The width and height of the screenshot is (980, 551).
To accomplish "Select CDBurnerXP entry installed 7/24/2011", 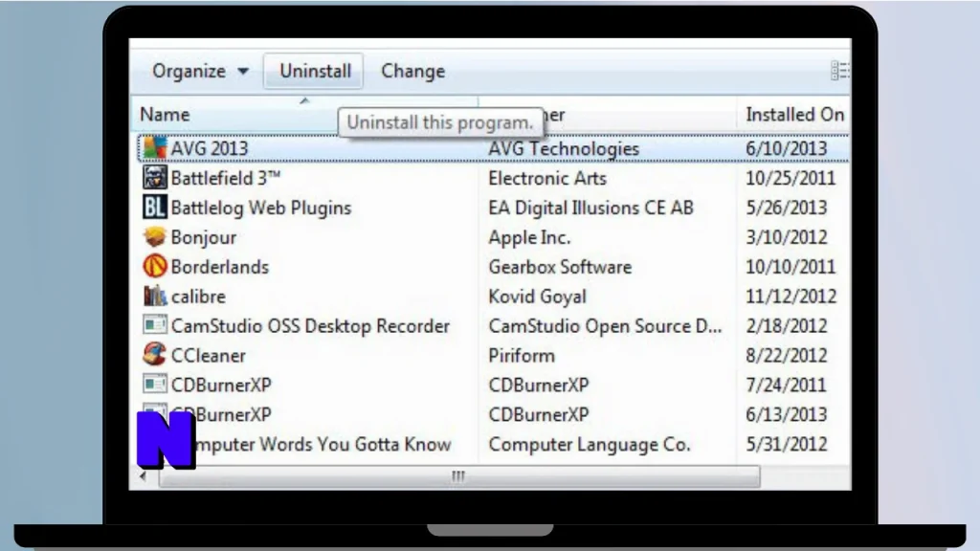I will pos(221,385).
